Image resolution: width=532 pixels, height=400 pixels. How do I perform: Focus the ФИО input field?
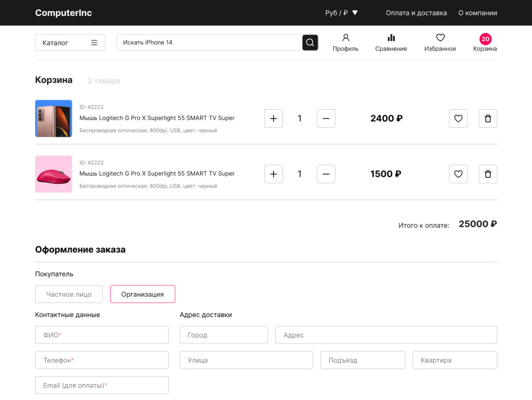click(102, 335)
